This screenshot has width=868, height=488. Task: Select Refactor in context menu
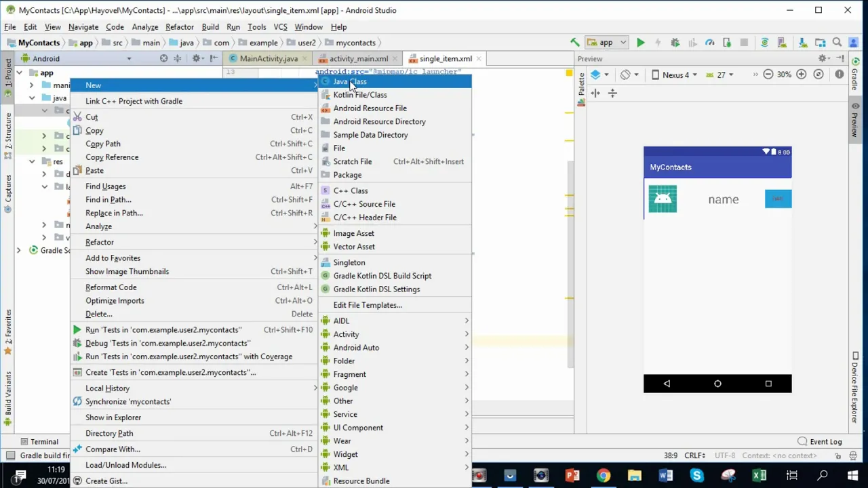tap(195, 242)
